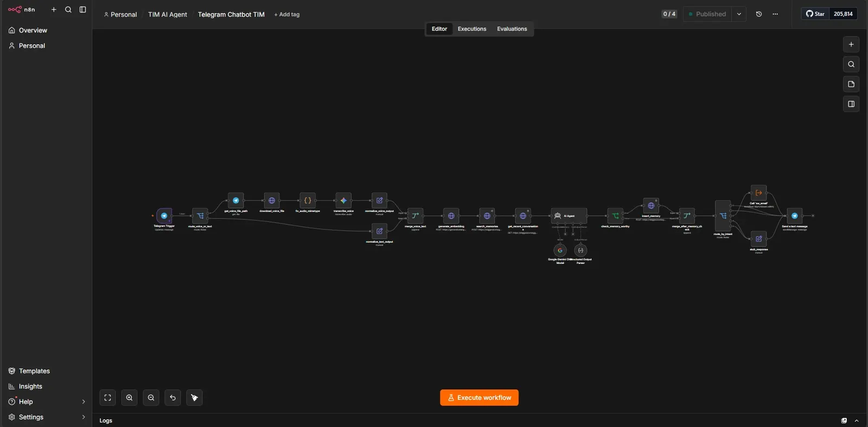Viewport: 868px width, 427px height.
Task: Select the normalize_voice_output edit node
Action: pos(379,200)
